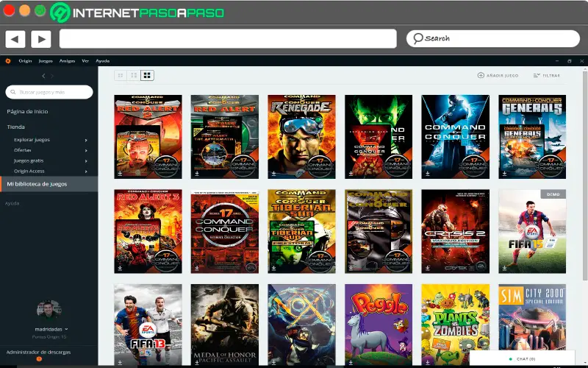Click the Buscar juegos y más field
Image resolution: width=588 pixels, height=368 pixels.
click(49, 92)
